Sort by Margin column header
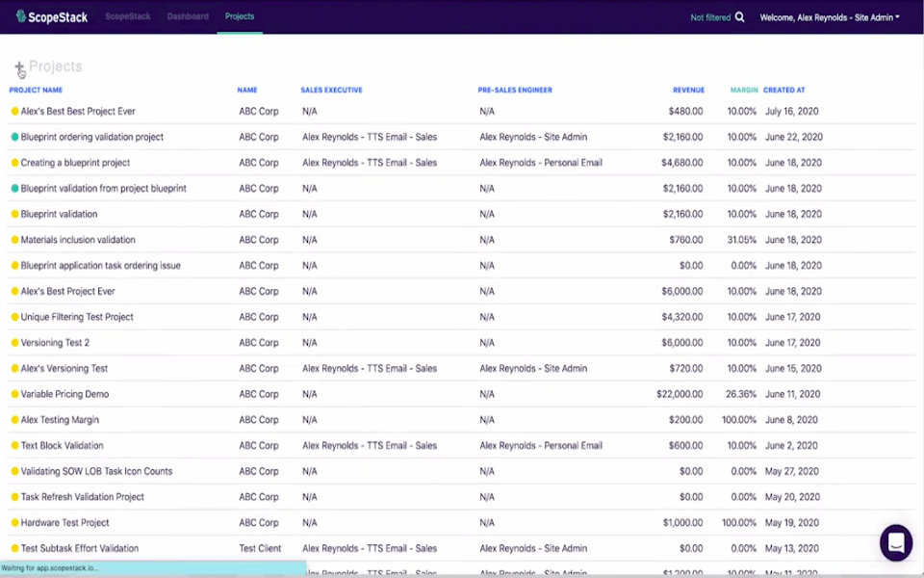This screenshot has width=924, height=578. [744, 91]
